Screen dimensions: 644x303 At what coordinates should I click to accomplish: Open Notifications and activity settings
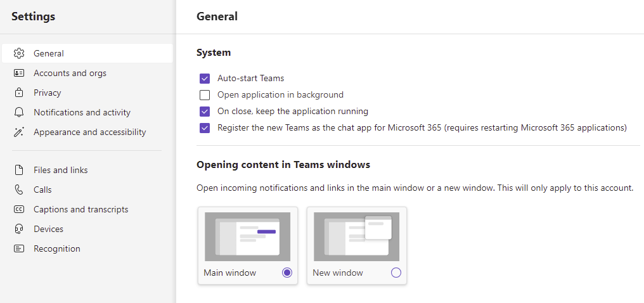coord(87,112)
